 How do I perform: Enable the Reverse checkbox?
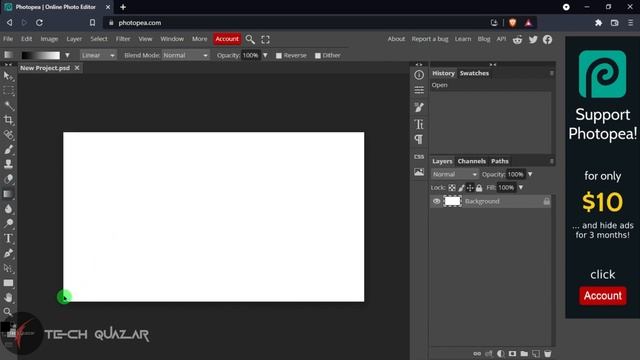(279, 56)
